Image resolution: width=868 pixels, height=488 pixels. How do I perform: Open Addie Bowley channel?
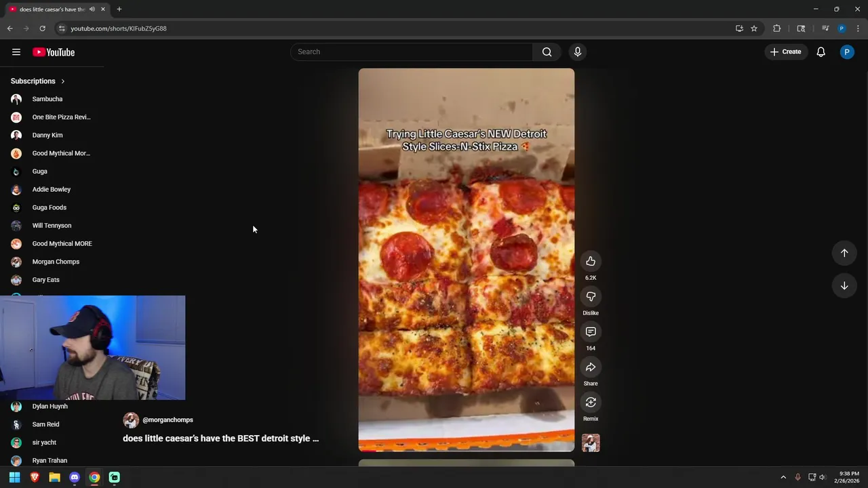click(x=52, y=190)
